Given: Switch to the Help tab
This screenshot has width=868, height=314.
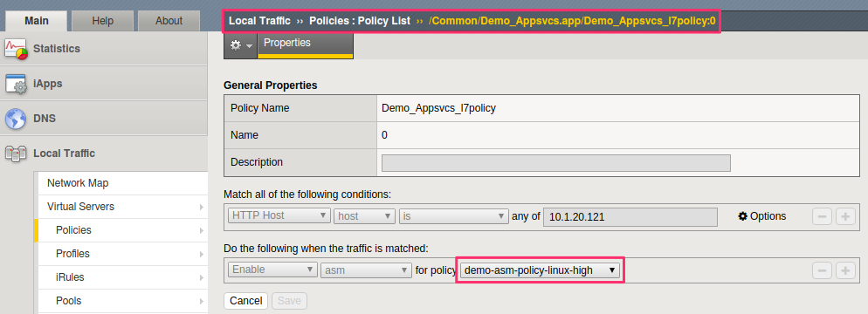Looking at the screenshot, I should tap(102, 21).
